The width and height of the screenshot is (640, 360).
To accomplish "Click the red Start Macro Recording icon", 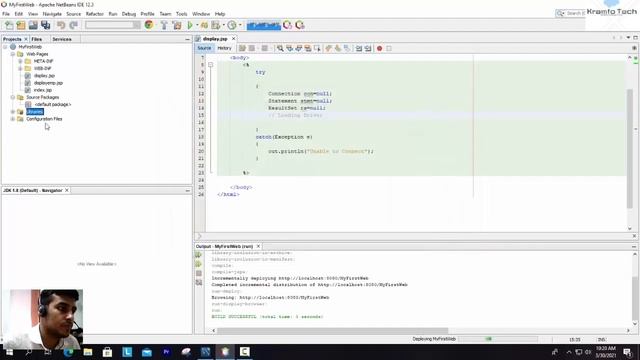I will click(x=379, y=48).
